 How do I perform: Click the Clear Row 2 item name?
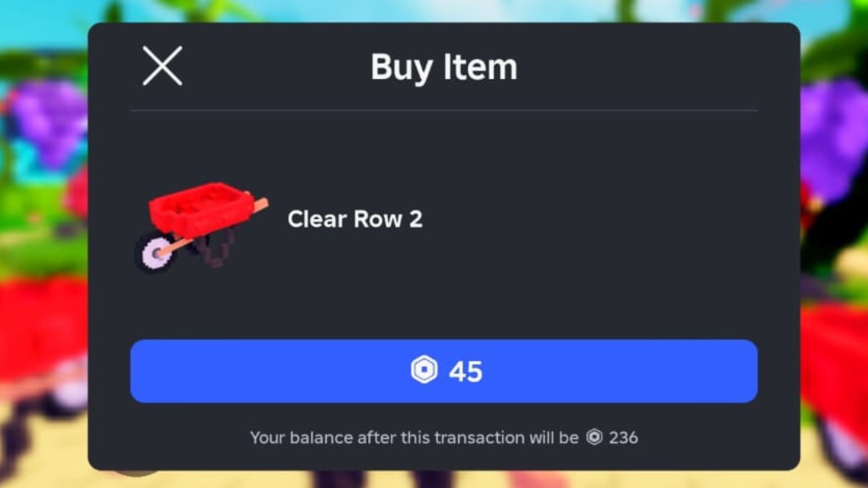pos(355,219)
